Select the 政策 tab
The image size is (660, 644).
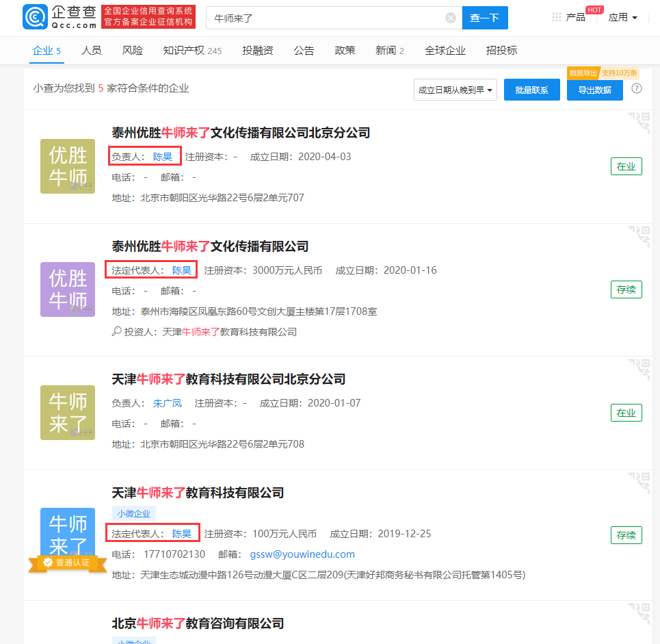tap(345, 51)
